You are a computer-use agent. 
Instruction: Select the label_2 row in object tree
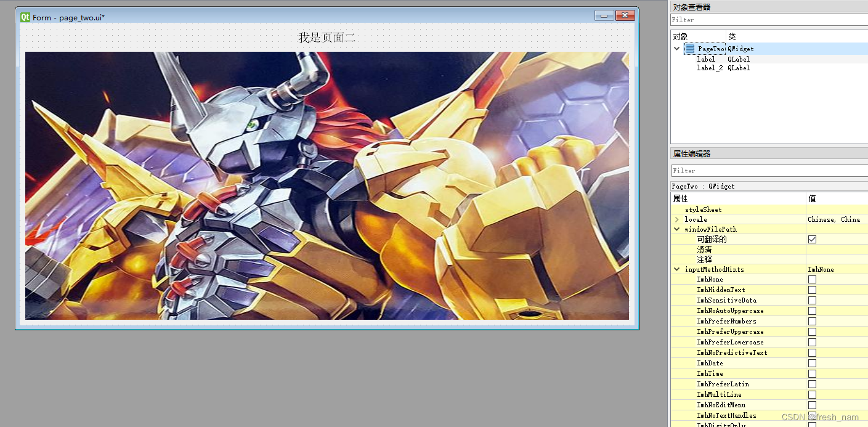coord(769,68)
